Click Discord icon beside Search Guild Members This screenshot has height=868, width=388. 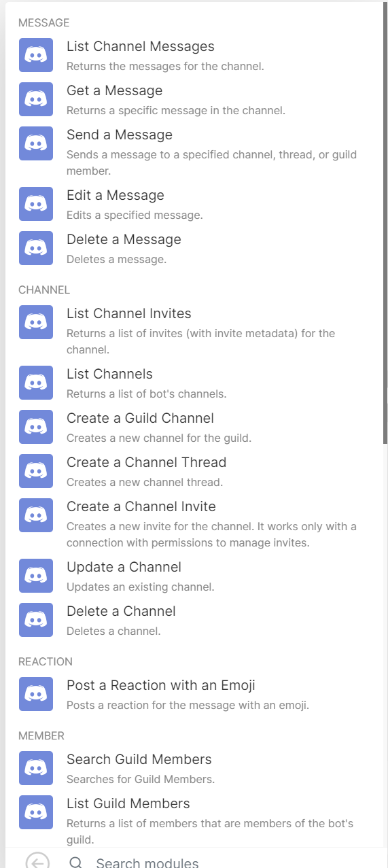[x=36, y=768]
